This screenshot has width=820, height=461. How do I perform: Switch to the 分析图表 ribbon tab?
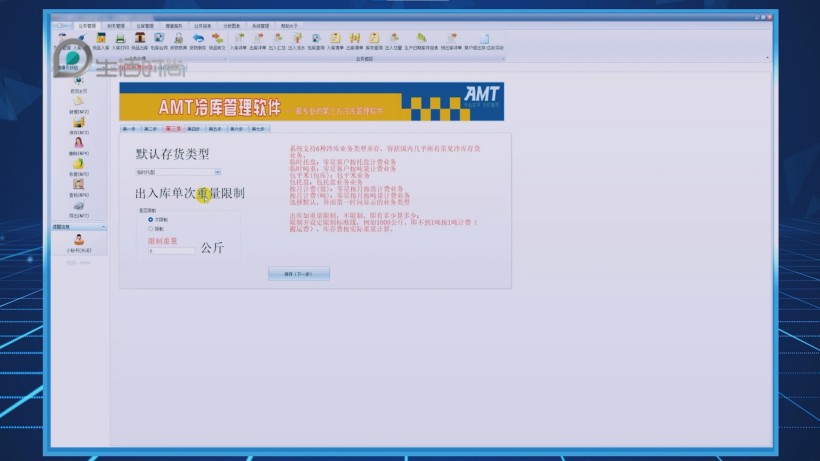click(232, 26)
